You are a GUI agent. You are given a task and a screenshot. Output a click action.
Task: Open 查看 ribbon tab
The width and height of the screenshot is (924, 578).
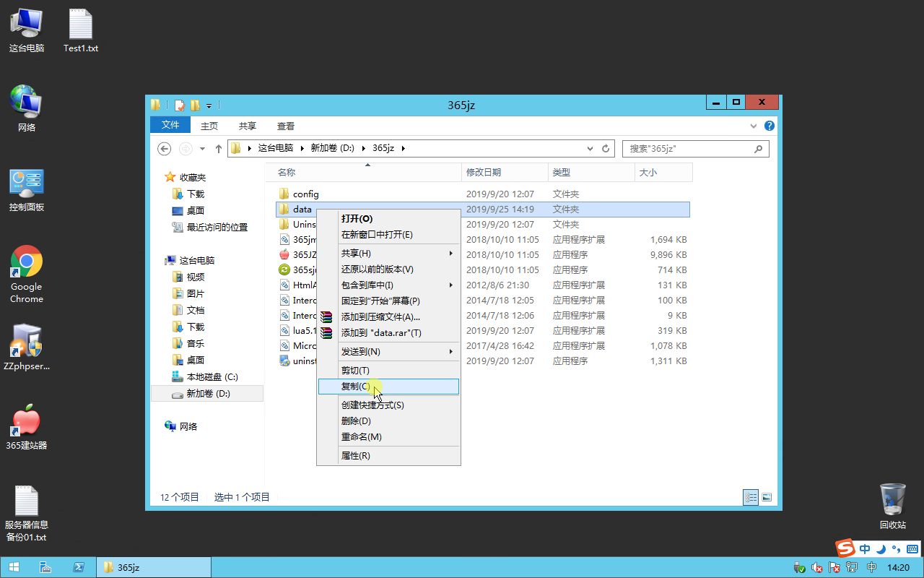[x=286, y=126]
